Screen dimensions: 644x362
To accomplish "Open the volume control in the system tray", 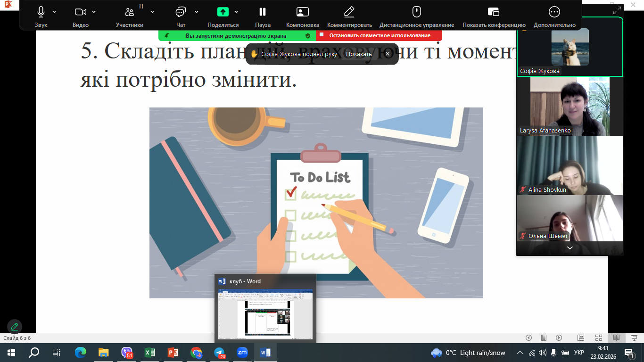I will pos(542,353).
